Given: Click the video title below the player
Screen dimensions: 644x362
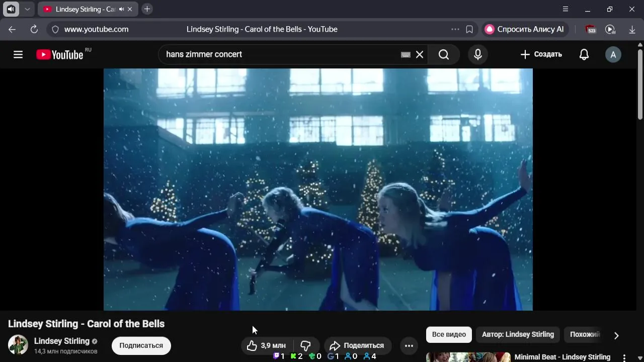Looking at the screenshot, I should tap(87, 324).
